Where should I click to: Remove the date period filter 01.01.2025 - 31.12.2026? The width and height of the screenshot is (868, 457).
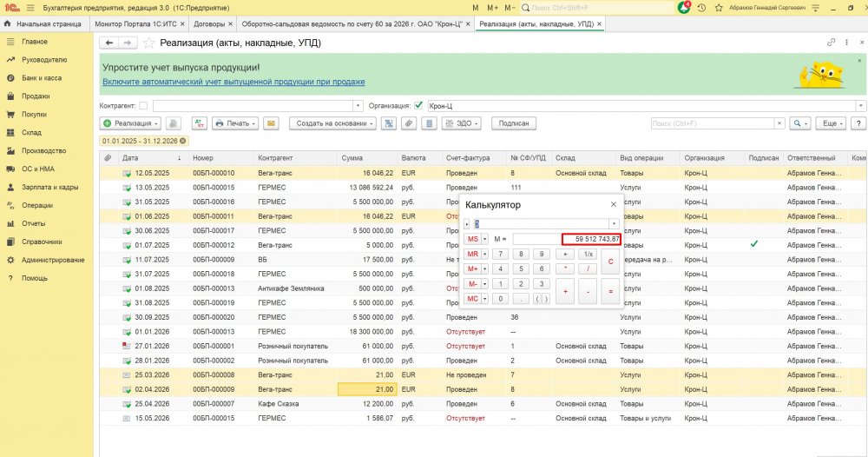click(182, 141)
